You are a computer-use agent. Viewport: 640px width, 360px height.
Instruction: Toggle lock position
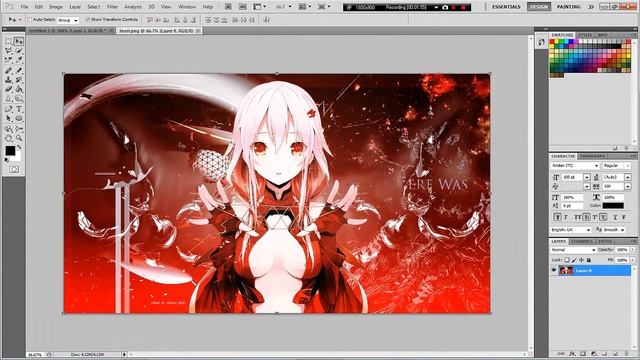[582, 260]
